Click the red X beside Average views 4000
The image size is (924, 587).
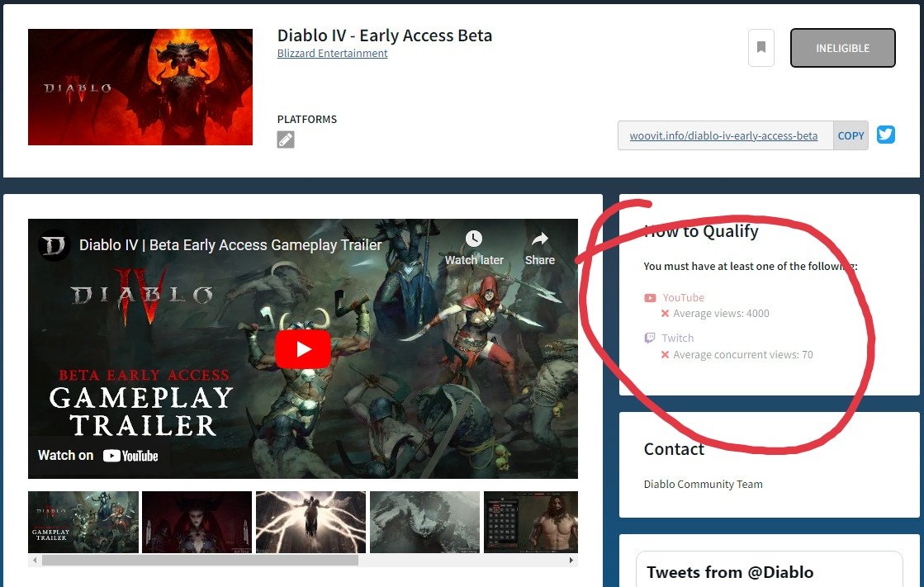tap(664, 313)
